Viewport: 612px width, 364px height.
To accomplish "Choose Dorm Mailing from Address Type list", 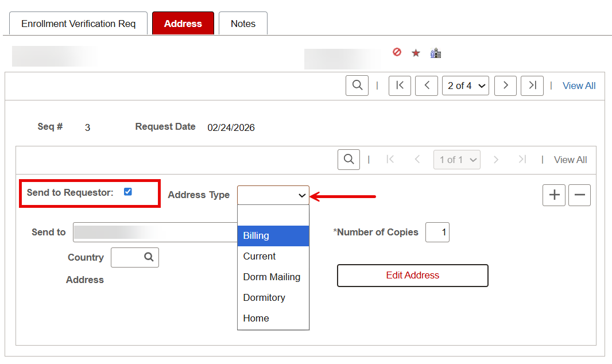I will pos(273,277).
